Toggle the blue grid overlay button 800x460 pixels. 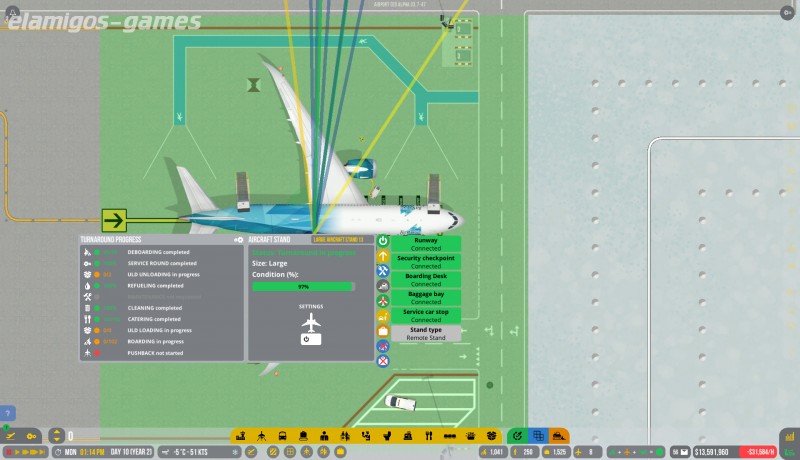tap(538, 436)
